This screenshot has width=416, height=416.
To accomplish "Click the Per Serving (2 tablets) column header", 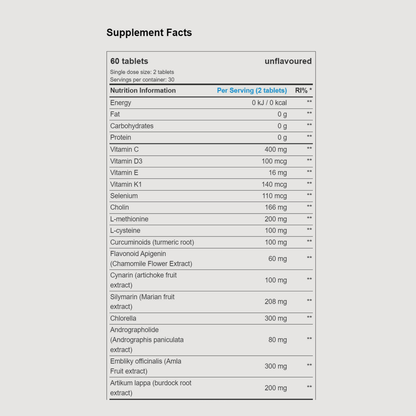I will (252, 90).
